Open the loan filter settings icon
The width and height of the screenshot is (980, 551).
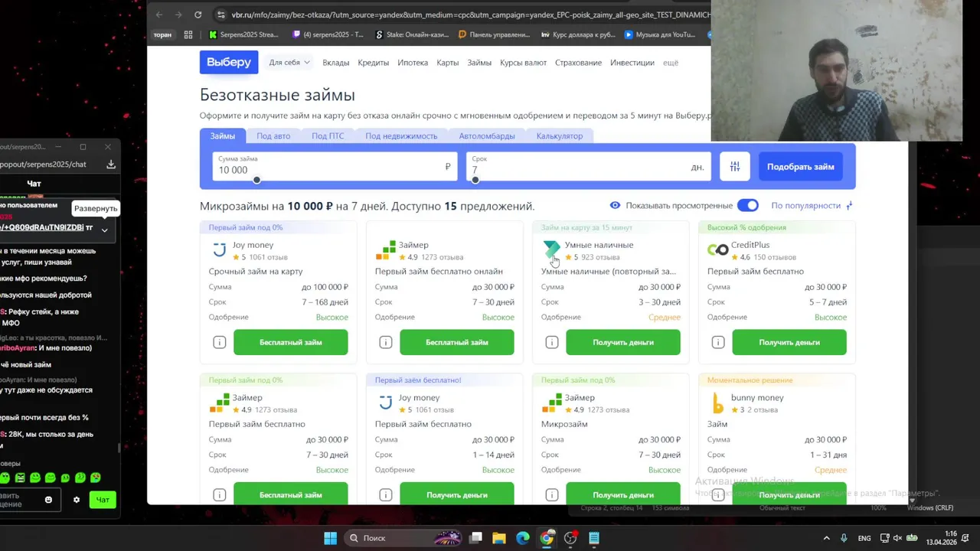click(734, 167)
